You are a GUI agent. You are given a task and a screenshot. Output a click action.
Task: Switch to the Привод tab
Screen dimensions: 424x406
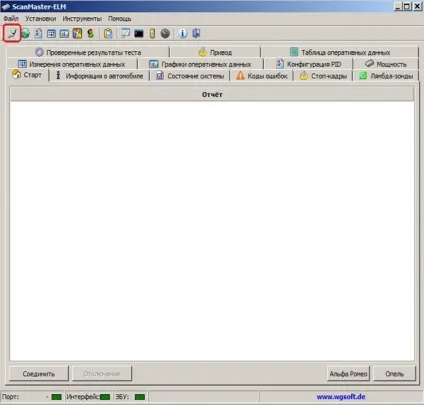pyautogui.click(x=215, y=52)
